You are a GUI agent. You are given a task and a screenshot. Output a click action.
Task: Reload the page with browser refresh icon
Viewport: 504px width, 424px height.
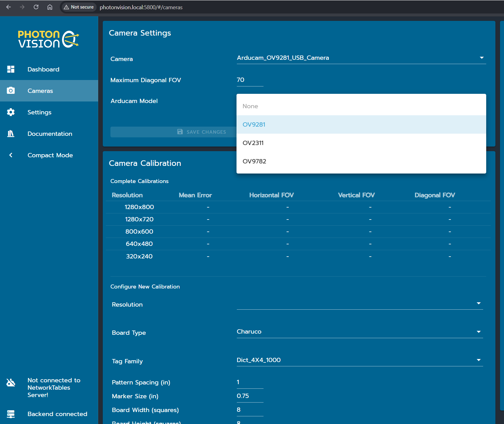click(36, 7)
